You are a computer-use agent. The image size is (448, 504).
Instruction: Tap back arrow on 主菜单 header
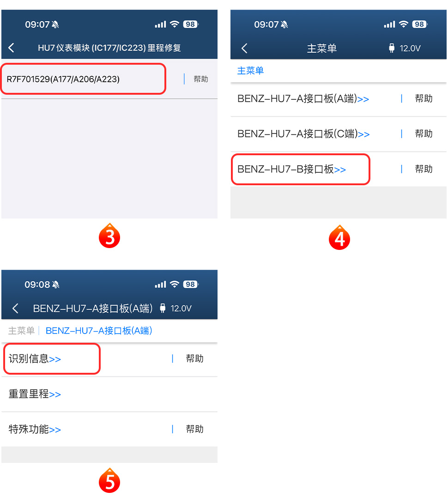(x=244, y=48)
